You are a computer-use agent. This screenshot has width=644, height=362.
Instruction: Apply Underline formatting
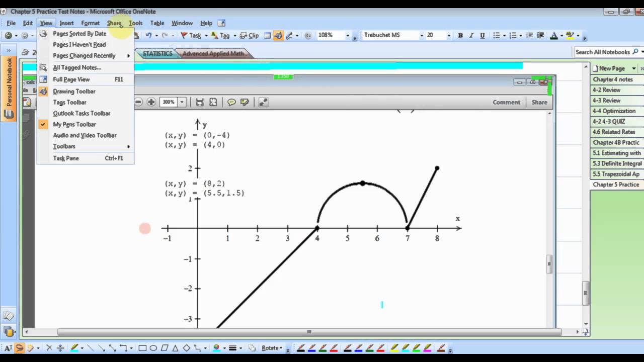(482, 35)
